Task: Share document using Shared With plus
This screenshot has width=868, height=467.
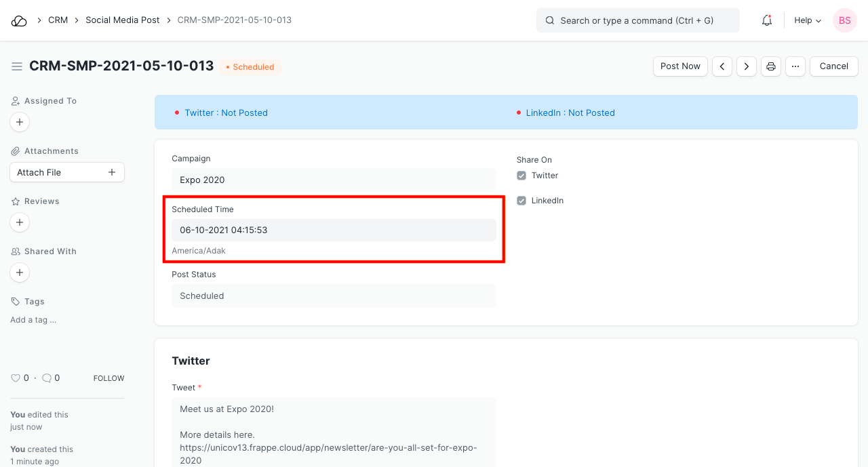Action: 20,272
